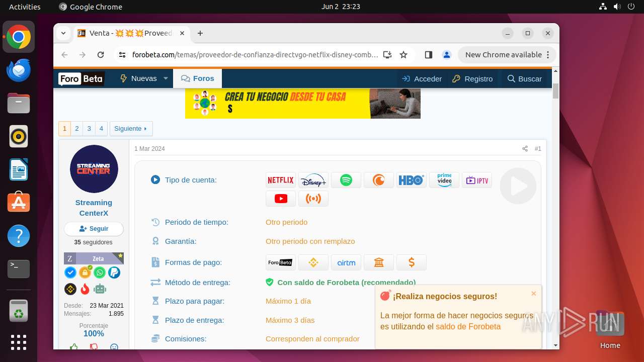Open Ubuntu Software from the dock
This screenshot has height=362, width=644.
click(x=19, y=203)
